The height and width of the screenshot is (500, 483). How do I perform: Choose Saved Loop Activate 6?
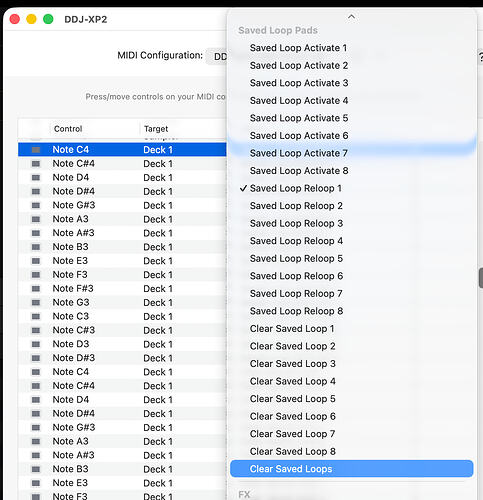pos(351,135)
